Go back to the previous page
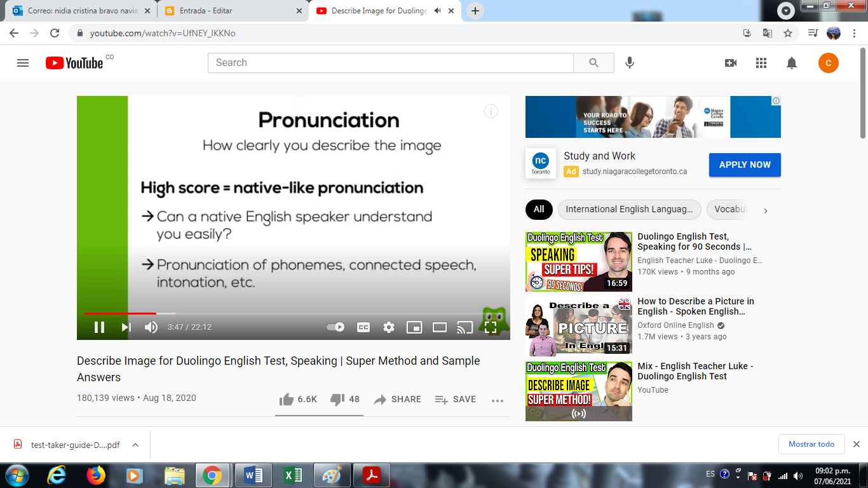The image size is (868, 488). (x=14, y=33)
